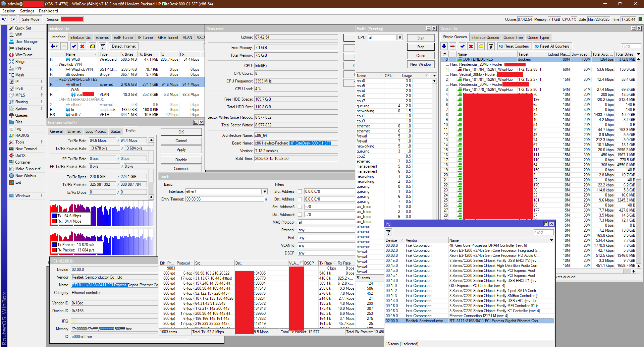The width and height of the screenshot is (644, 347).
Task: Open the Settings menu
Action: pyautogui.click(x=27, y=11)
